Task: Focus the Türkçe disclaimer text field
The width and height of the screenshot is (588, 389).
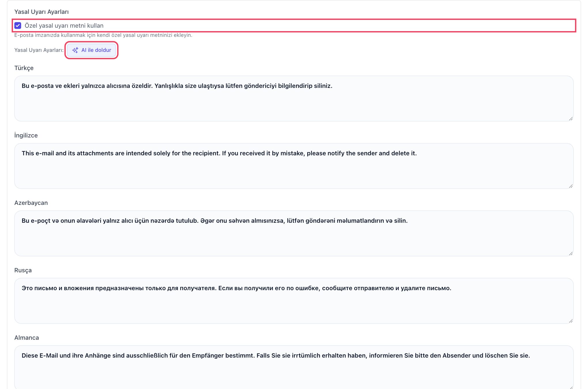Action: pyautogui.click(x=294, y=99)
